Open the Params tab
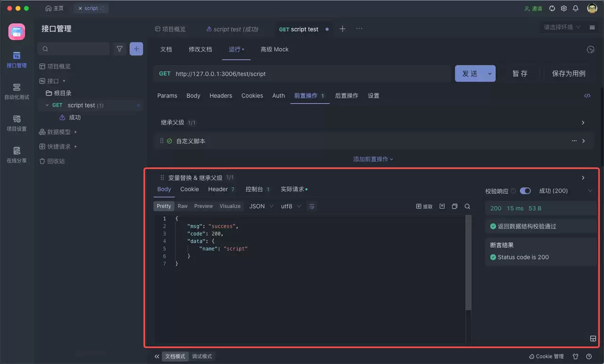604x364 pixels. [x=167, y=96]
